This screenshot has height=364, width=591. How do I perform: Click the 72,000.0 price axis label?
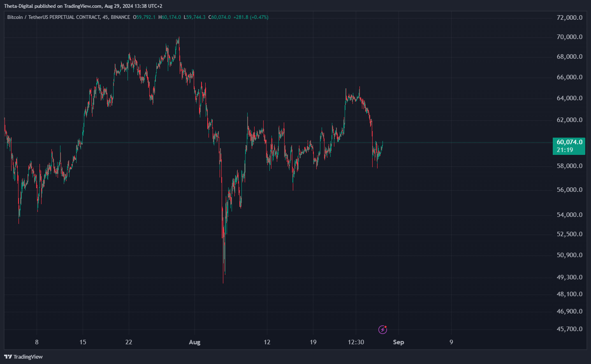[570, 18]
